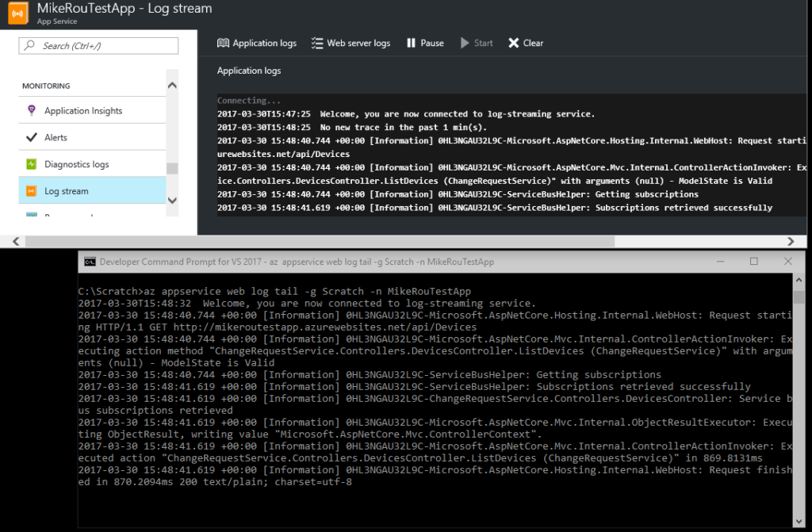
Task: Click the Command Prompt vertical scrollbar thumb
Action: tap(799, 297)
